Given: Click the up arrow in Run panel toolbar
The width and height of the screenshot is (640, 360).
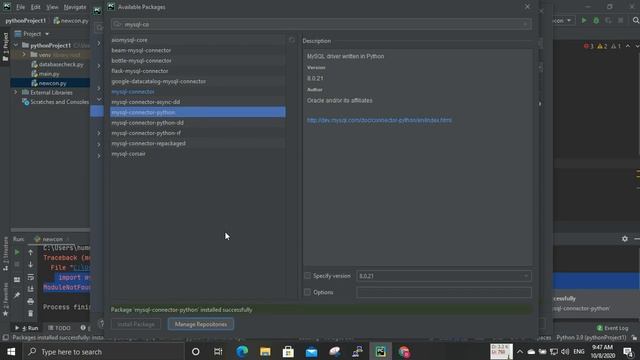Looking at the screenshot, I should pos(31,253).
